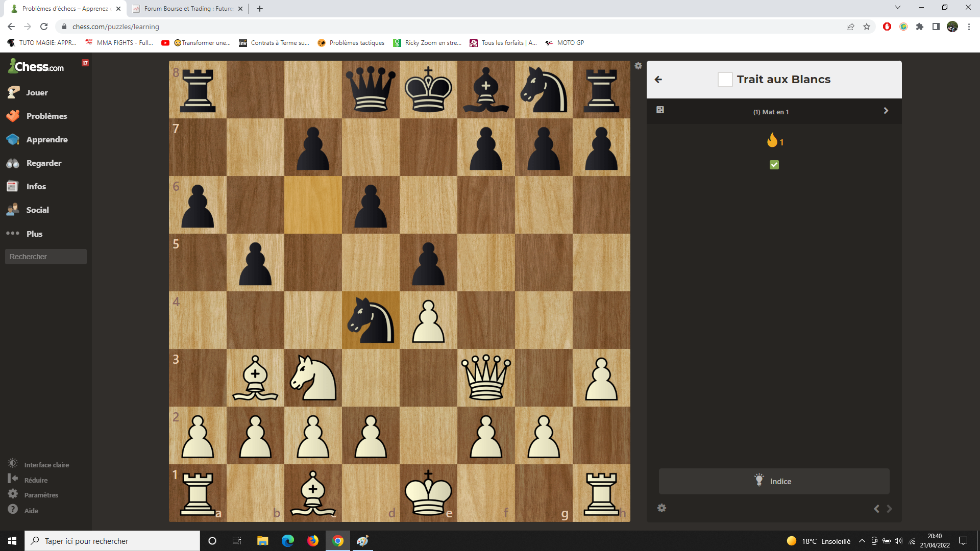Open board settings gear next to the chessboard
This screenshot has height=551, width=980.
pyautogui.click(x=638, y=66)
